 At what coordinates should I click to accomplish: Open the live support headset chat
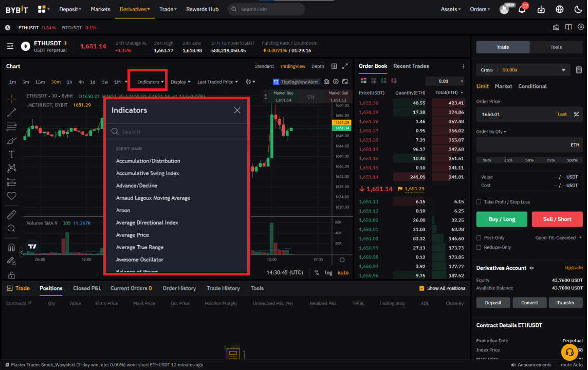(x=569, y=353)
